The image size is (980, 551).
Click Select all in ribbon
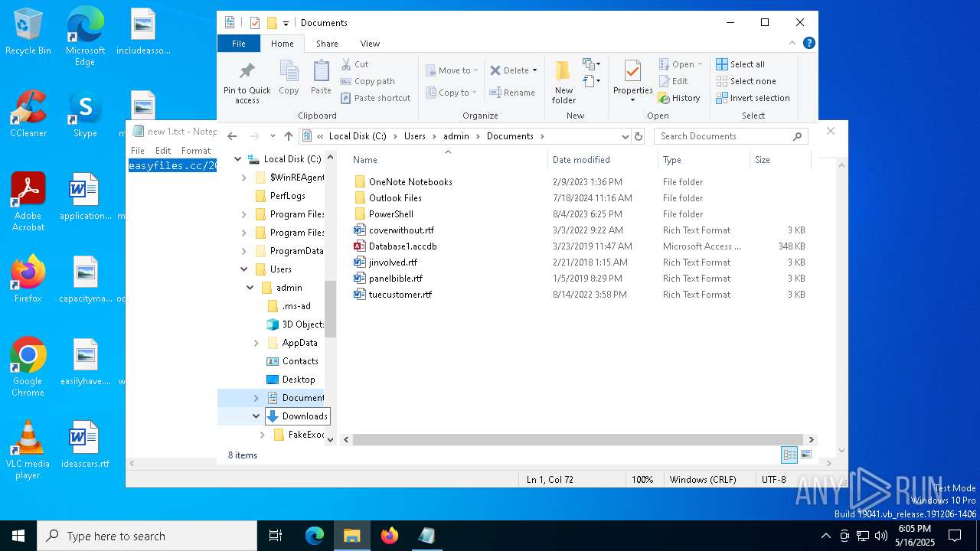tap(740, 64)
